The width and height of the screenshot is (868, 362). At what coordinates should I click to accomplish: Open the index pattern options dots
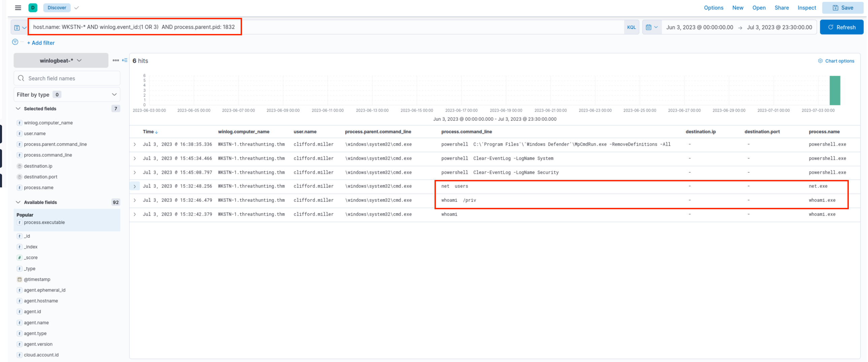click(115, 60)
